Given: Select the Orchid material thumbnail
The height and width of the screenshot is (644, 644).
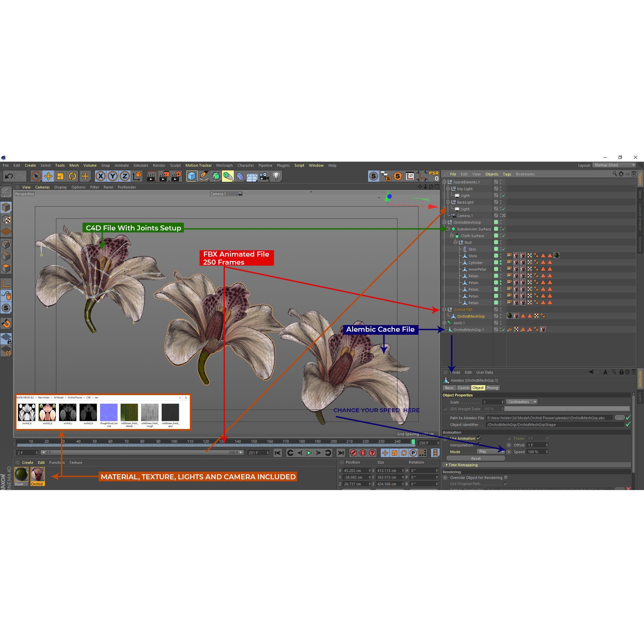Looking at the screenshot, I should point(37,475).
